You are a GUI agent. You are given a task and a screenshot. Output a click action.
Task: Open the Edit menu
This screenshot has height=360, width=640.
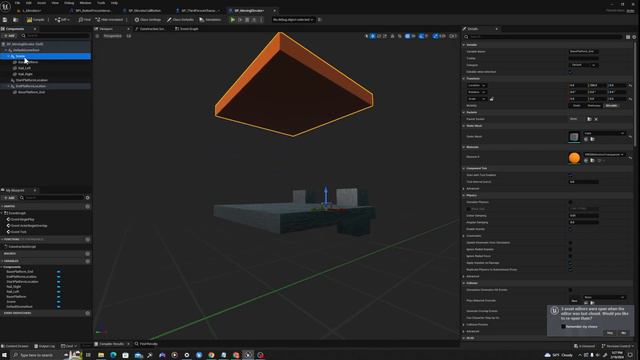tap(29, 3)
